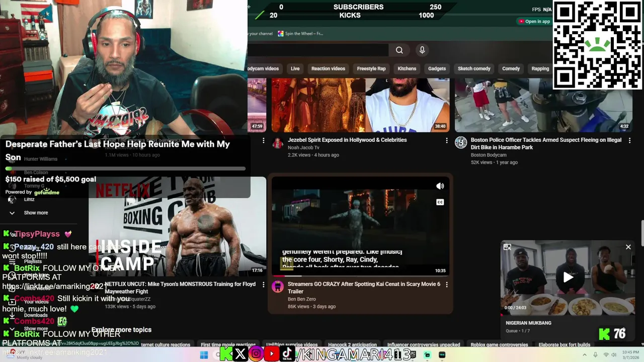Click the taskbar network Wi-Fi icon

coord(606,355)
